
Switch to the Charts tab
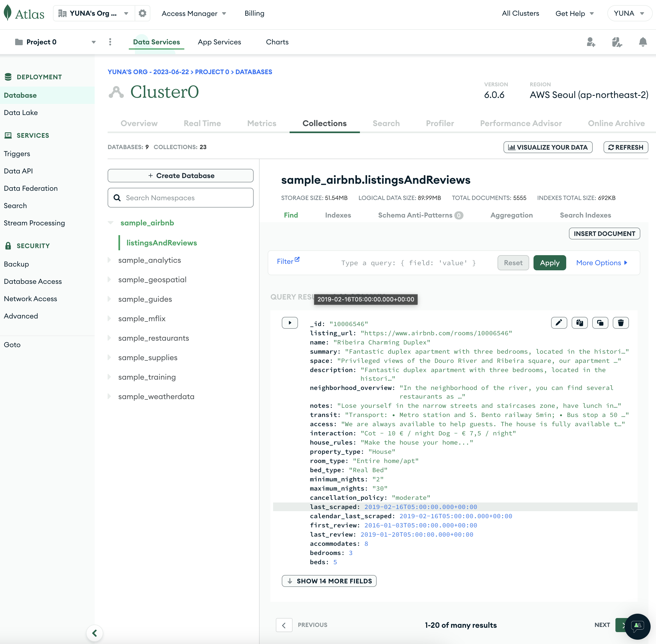pos(277,42)
